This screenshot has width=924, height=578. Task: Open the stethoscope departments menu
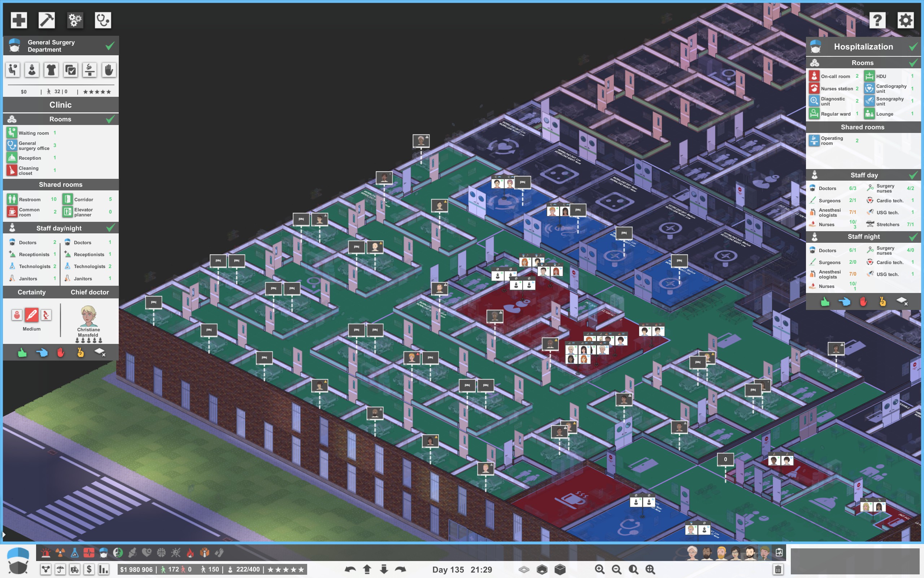tap(103, 20)
